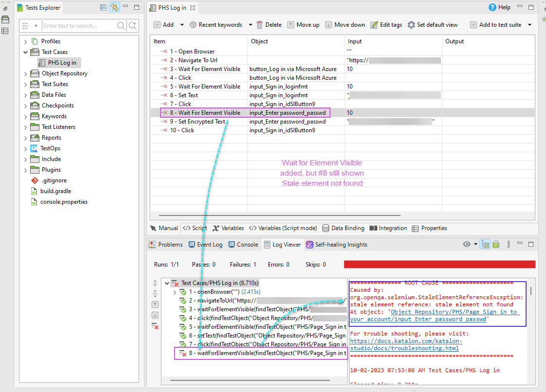Image resolution: width=546 pixels, height=392 pixels.
Task: Collapse Test Cases/PHS Log in log node
Action: [167, 283]
